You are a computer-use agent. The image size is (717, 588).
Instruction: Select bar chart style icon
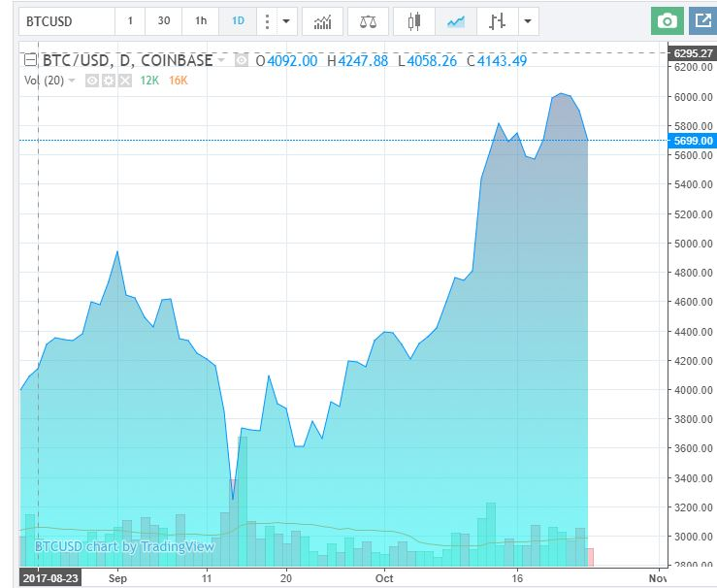(x=497, y=21)
